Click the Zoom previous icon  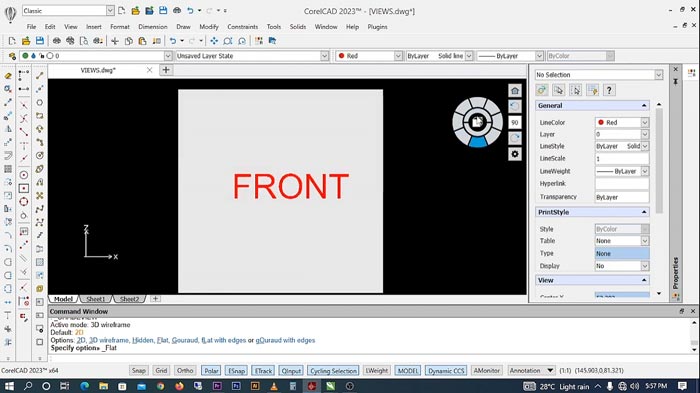[x=242, y=41]
